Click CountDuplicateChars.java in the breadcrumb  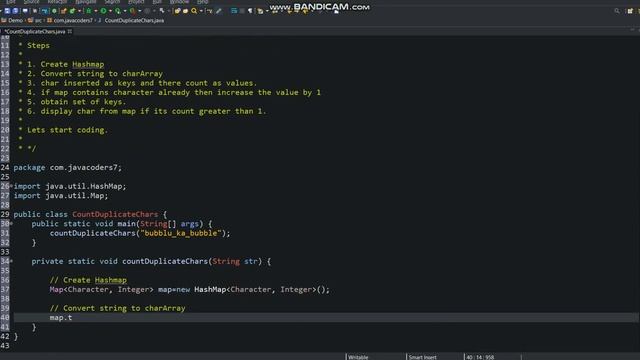(x=134, y=20)
